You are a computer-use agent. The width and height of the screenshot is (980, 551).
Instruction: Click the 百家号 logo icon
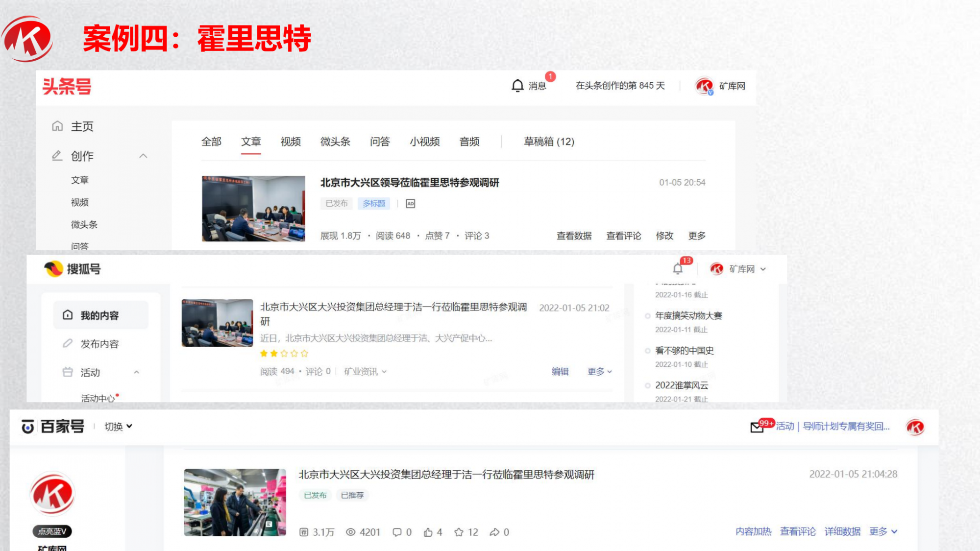(27, 427)
